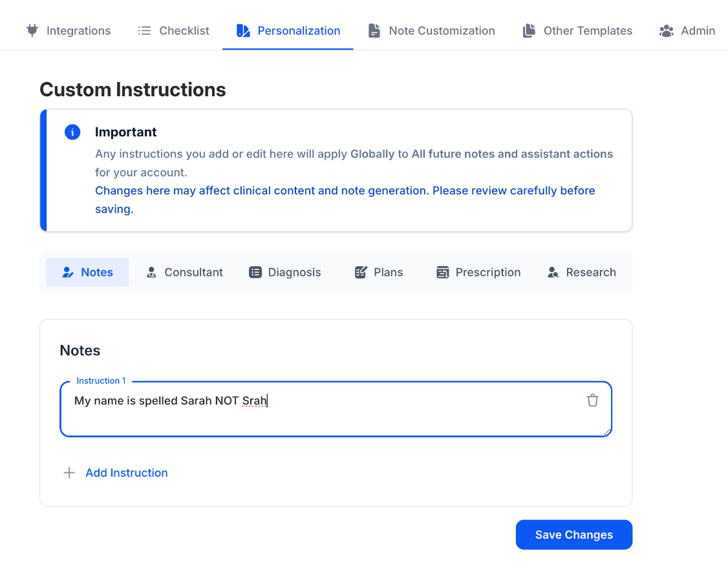Click the Add Instruction link
Viewport: 728px width, 573px height.
pos(127,473)
